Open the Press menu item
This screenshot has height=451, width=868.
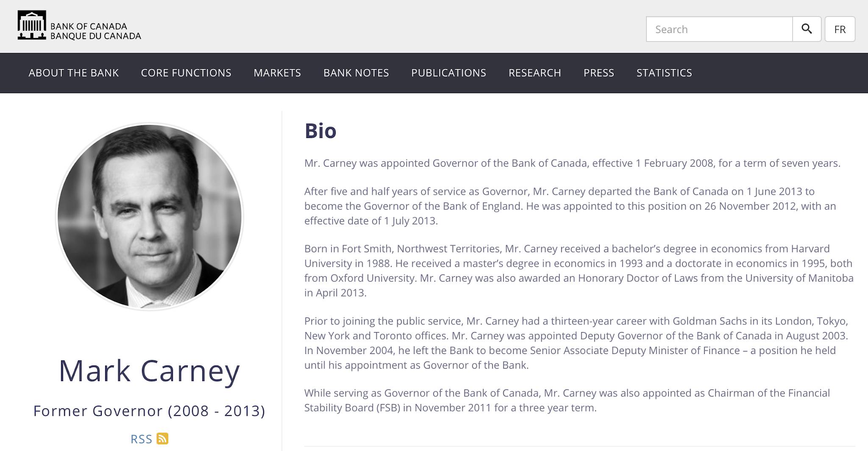tap(599, 73)
